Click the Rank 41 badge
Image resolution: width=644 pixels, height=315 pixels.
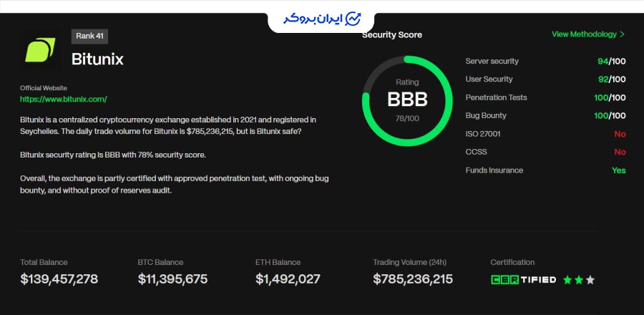click(89, 36)
